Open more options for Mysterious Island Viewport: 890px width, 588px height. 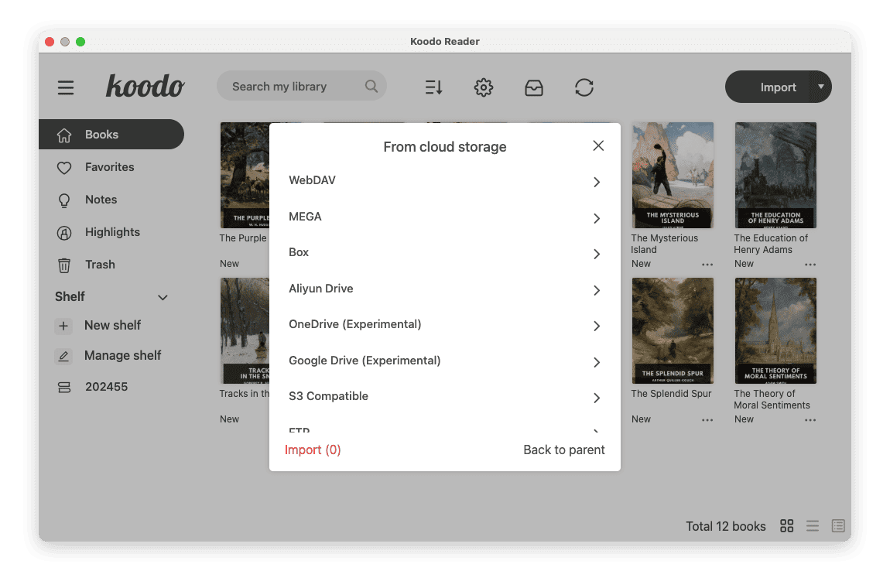707,265
